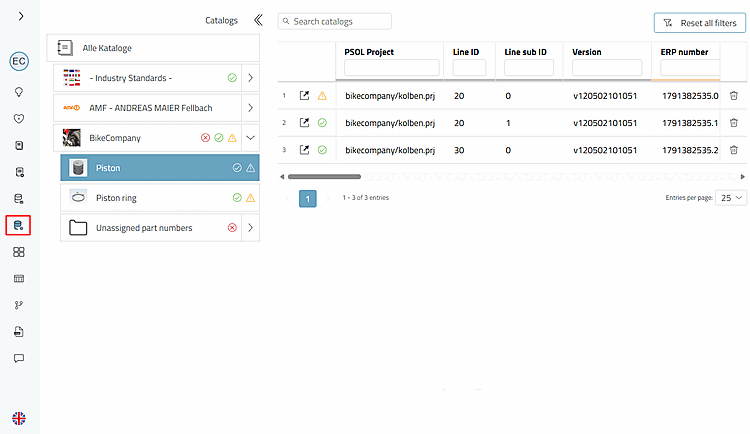Click BikeCompany warning triangle status icon
The height and width of the screenshot is (434, 750).
232,138
